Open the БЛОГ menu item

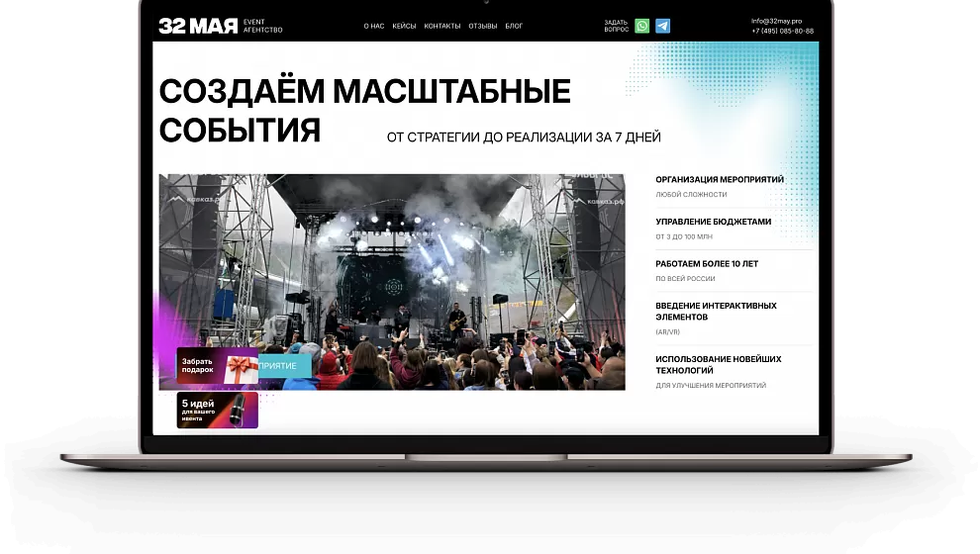coord(514,27)
